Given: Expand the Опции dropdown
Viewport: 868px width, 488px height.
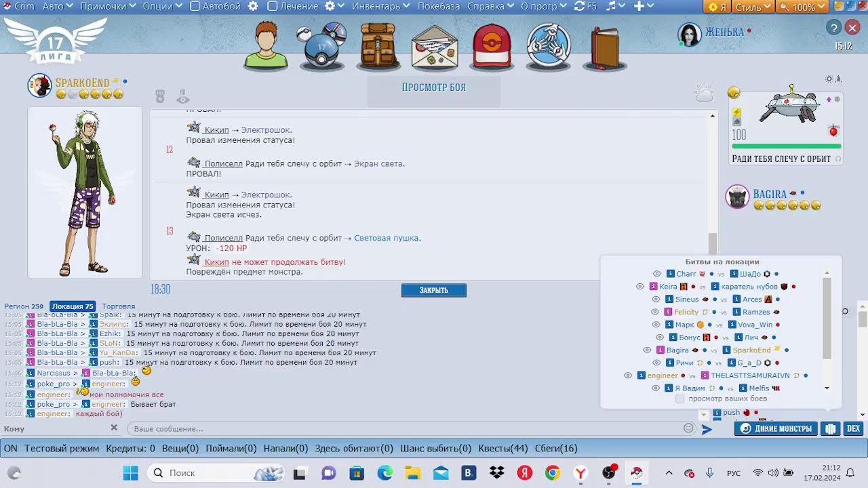Looking at the screenshot, I should [x=163, y=6].
